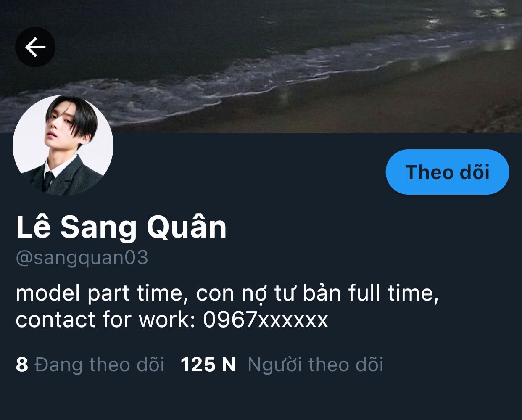Click the follower count 125 N
The height and width of the screenshot is (420, 522).
click(208, 365)
